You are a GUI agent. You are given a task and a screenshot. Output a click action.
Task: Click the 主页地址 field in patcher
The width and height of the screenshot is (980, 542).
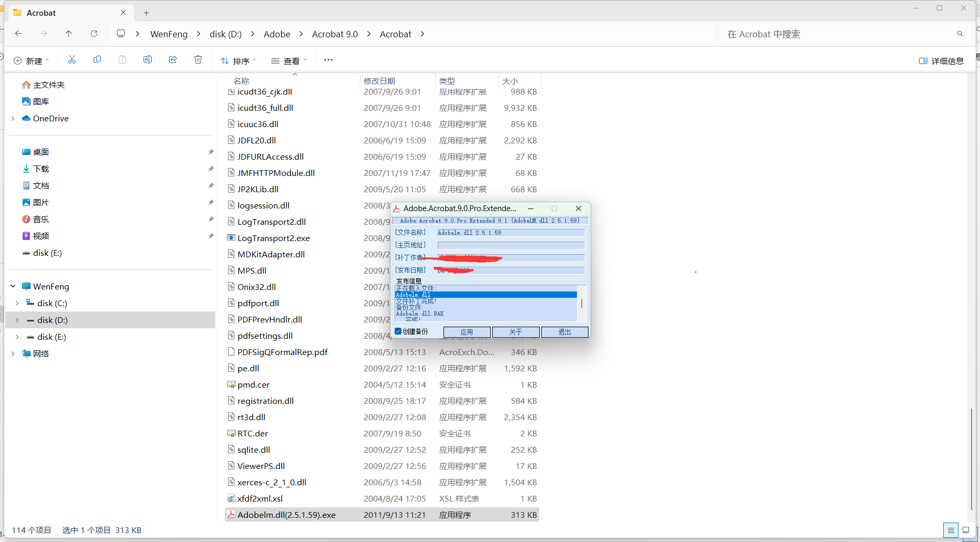(511, 245)
